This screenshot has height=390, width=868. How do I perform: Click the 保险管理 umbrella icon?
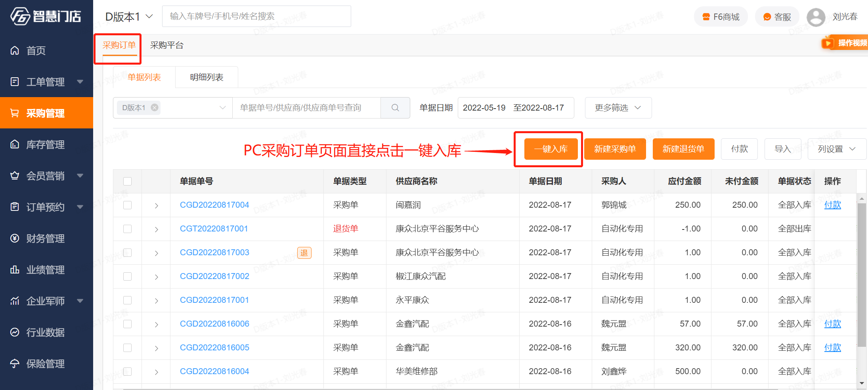(15, 363)
